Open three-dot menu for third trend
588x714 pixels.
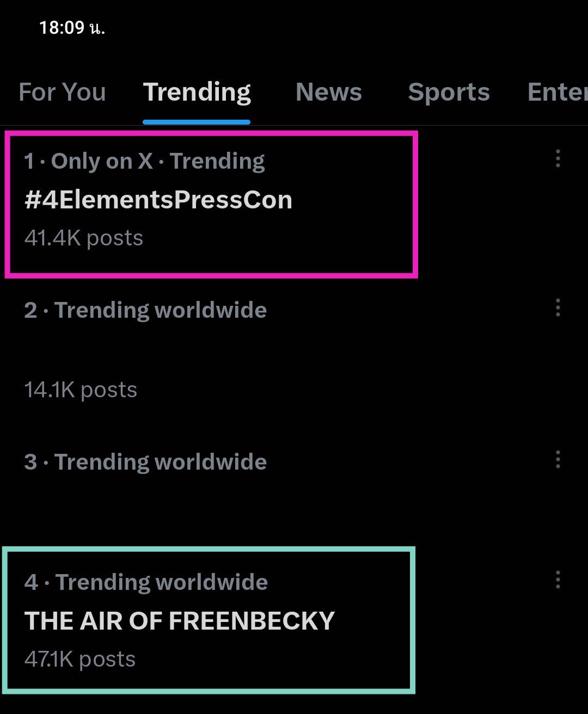pos(558,460)
